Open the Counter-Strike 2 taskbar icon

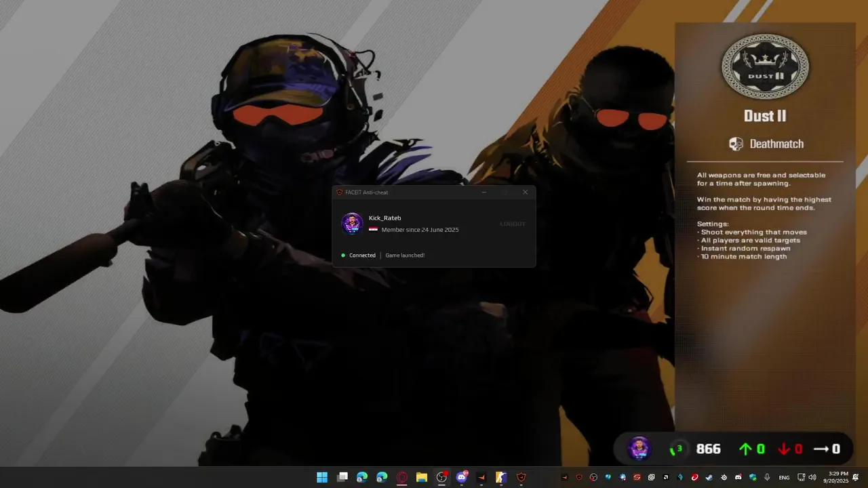click(x=501, y=477)
